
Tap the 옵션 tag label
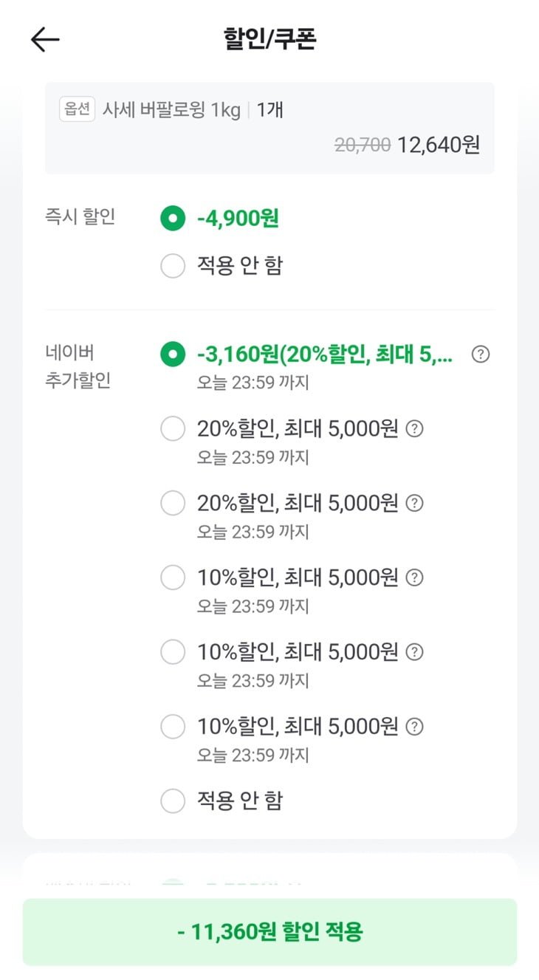tap(77, 109)
